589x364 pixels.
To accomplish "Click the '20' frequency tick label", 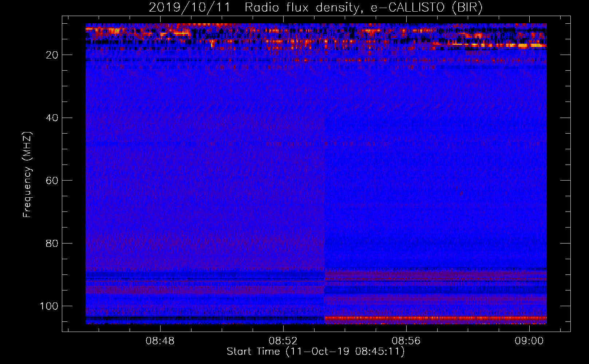I will click(52, 55).
